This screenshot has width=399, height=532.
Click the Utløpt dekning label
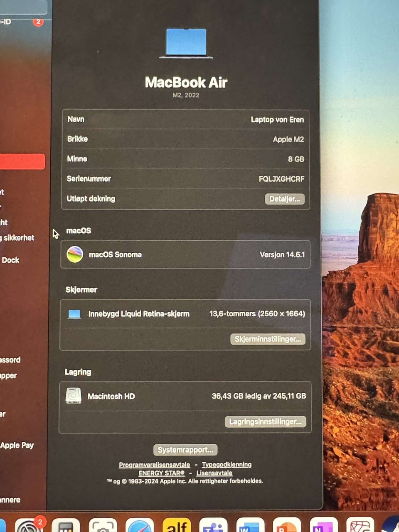[x=91, y=199]
